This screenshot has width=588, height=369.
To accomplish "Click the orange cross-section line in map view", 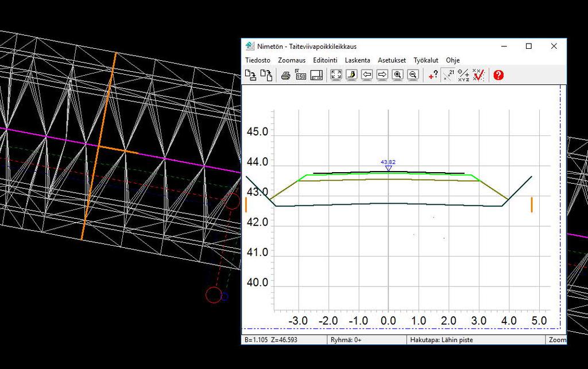I will point(99,146).
